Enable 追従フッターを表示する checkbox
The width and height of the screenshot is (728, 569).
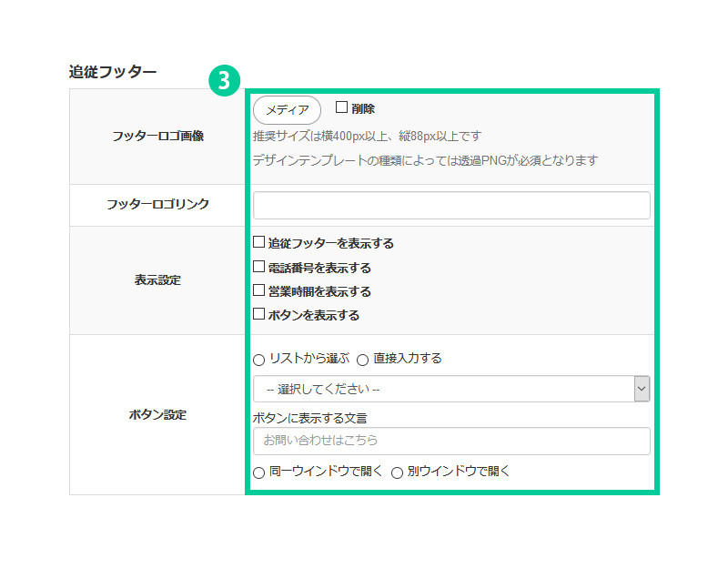point(259,243)
